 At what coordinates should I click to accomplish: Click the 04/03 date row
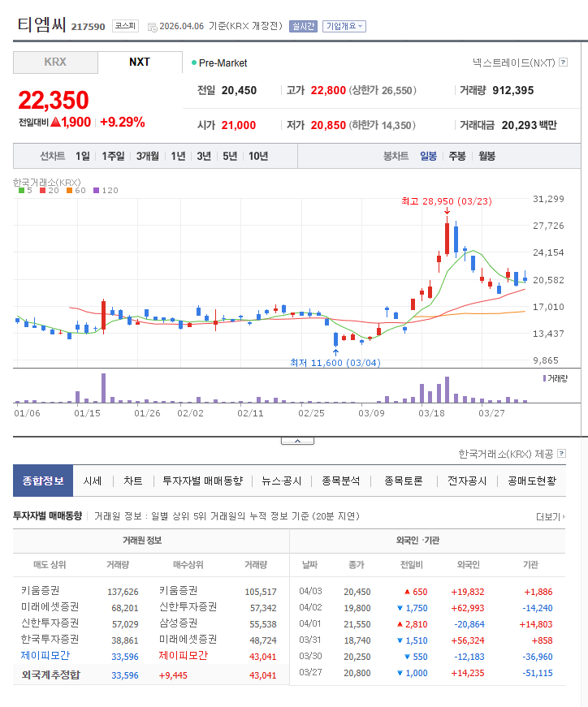click(x=310, y=591)
